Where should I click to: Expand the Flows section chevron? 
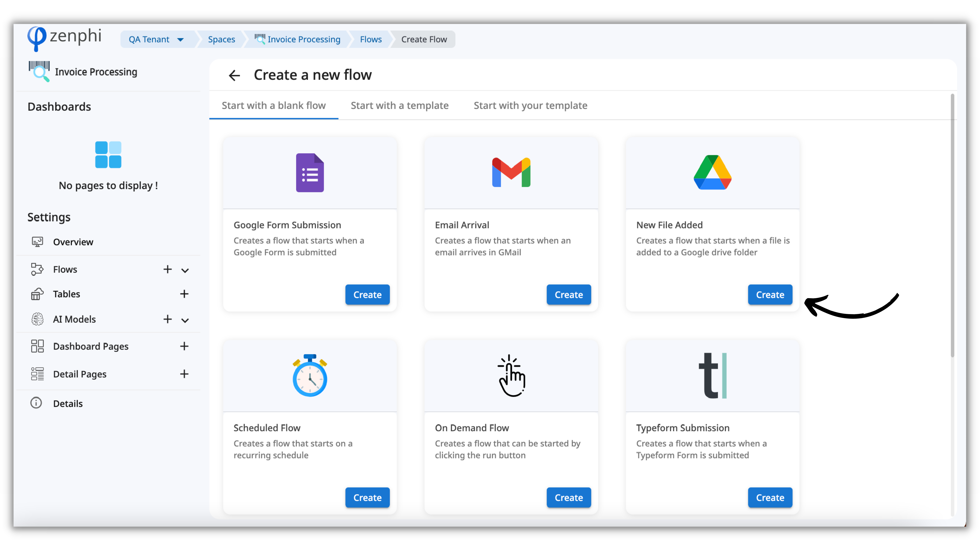click(185, 270)
